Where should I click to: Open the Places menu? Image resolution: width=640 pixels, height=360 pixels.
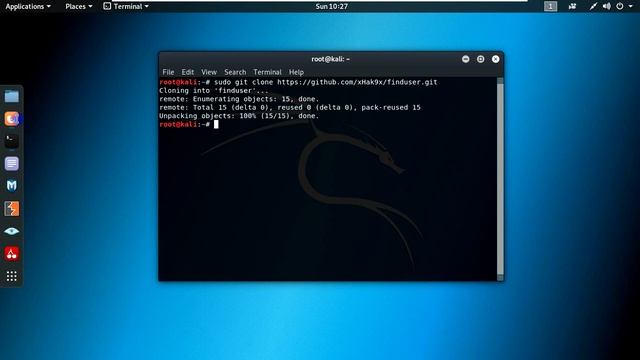point(78,6)
